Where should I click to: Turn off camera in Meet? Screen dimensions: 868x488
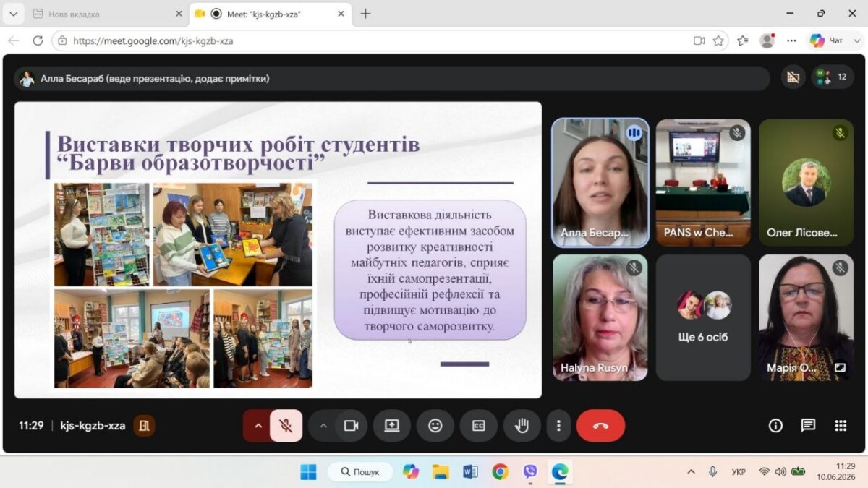point(352,426)
